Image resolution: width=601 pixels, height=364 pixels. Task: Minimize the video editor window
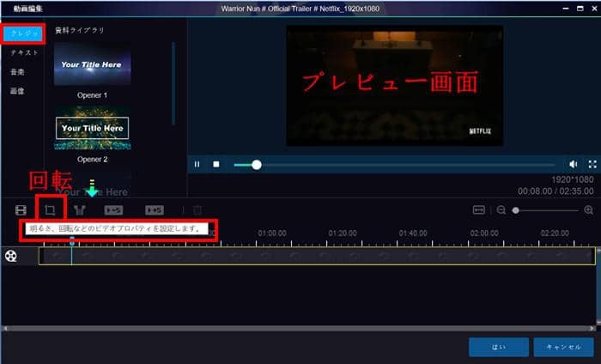pos(566,9)
